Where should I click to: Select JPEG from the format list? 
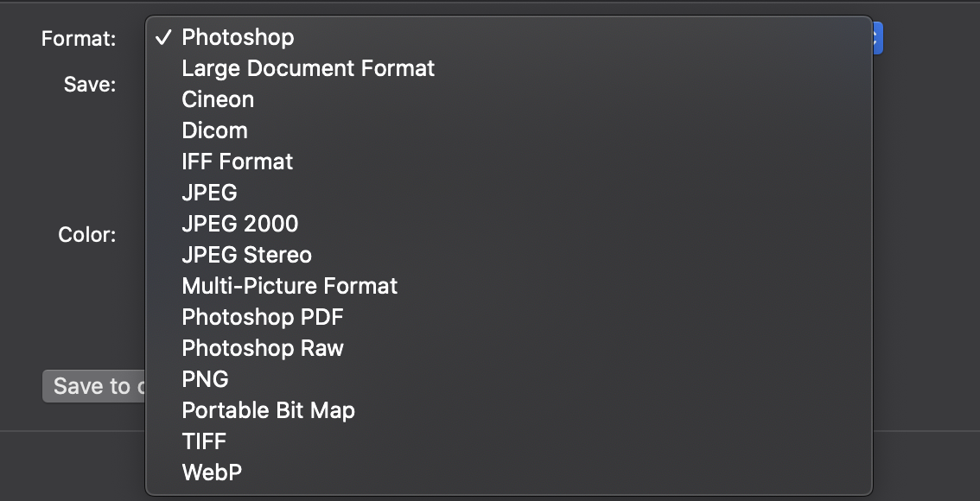209,193
